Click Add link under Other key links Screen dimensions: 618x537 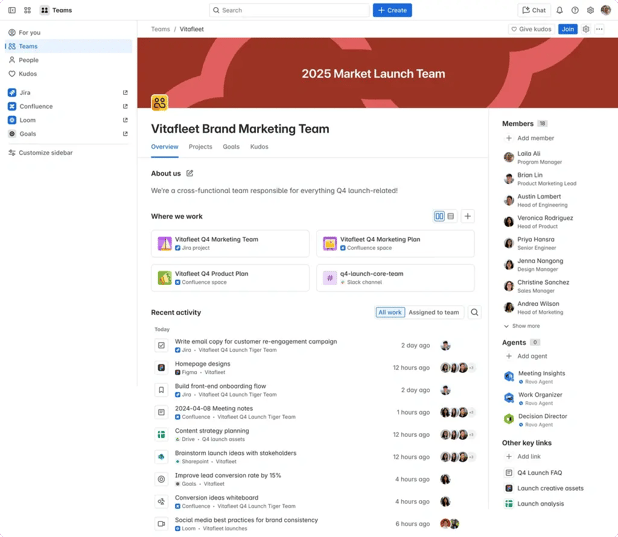point(523,456)
